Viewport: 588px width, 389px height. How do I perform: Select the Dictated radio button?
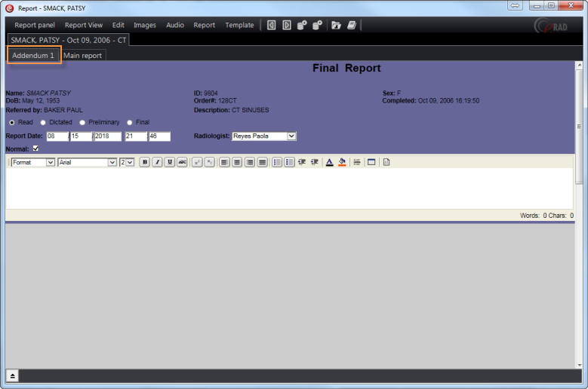point(43,122)
